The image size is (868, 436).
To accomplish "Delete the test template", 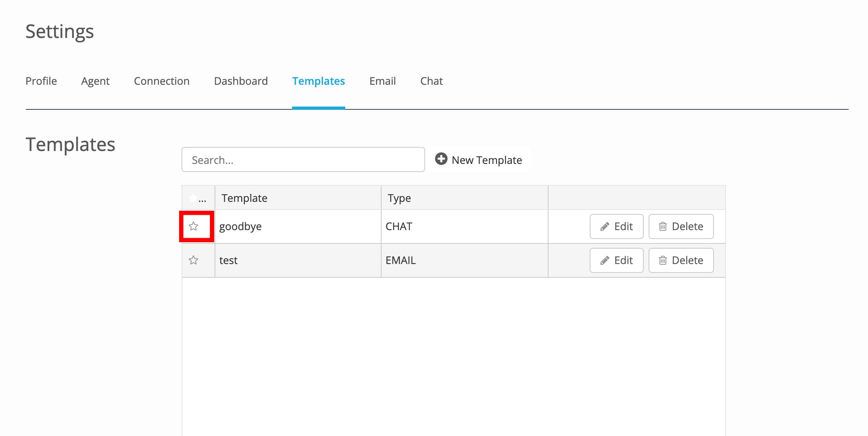I will [x=681, y=260].
